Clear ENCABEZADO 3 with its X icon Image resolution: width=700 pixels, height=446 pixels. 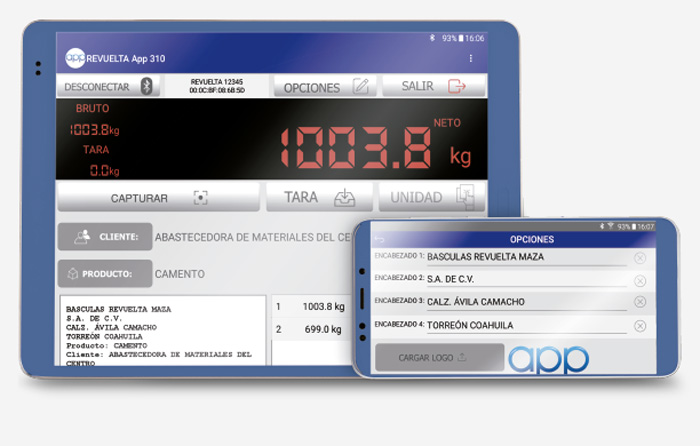[x=640, y=302]
